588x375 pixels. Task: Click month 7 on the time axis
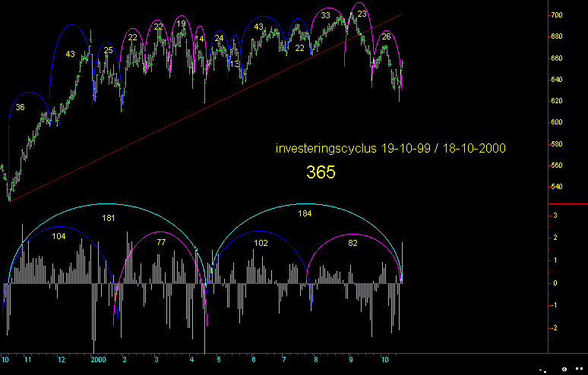click(284, 360)
